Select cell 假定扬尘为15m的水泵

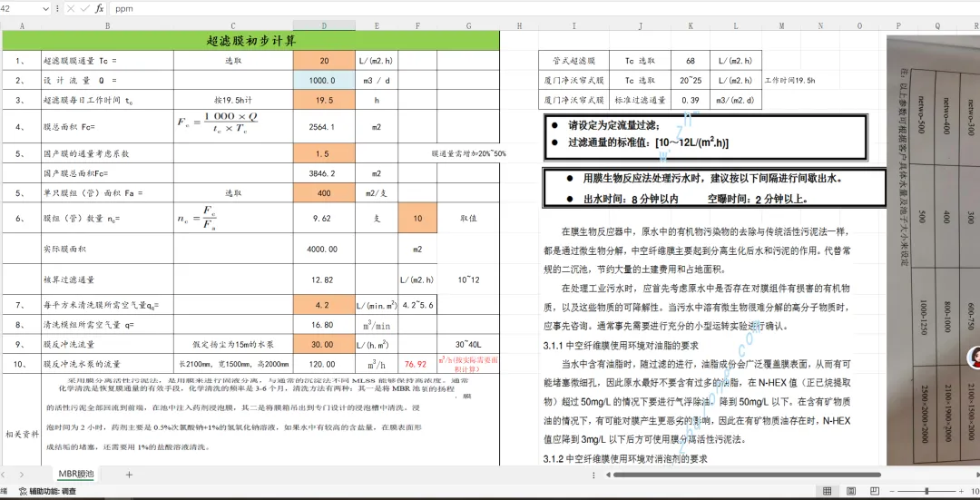[x=233, y=345]
